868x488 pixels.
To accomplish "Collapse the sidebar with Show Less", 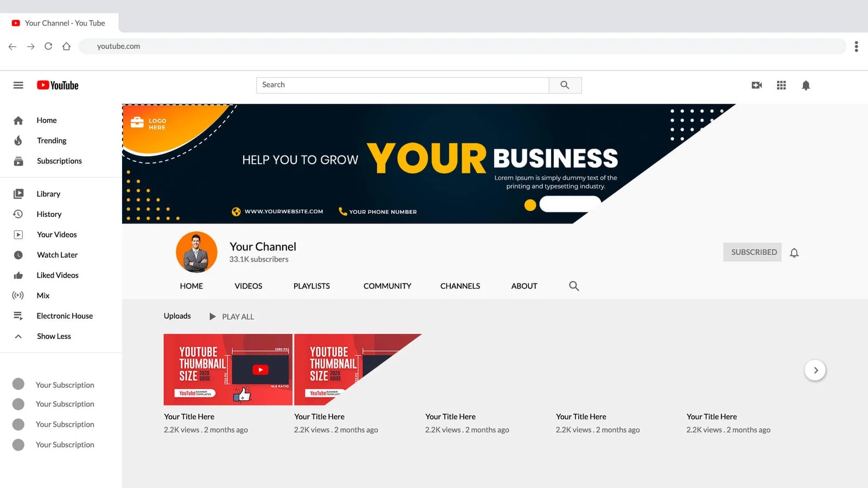I will [54, 336].
